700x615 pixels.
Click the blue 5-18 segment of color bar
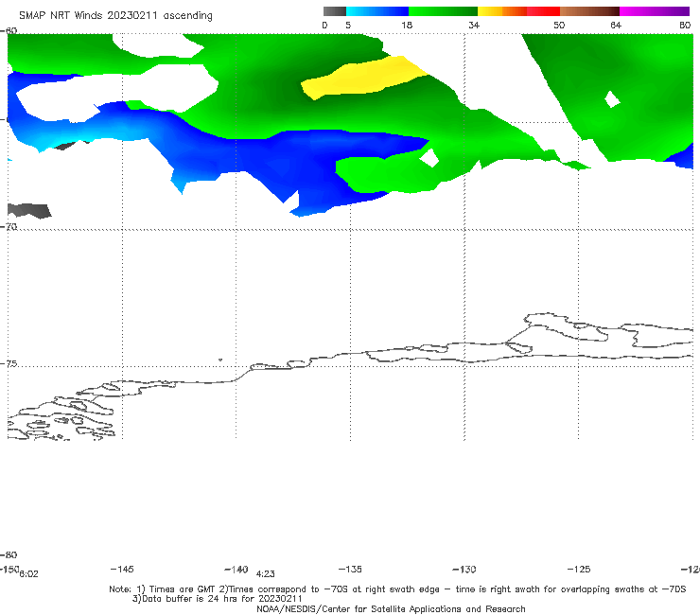377,11
